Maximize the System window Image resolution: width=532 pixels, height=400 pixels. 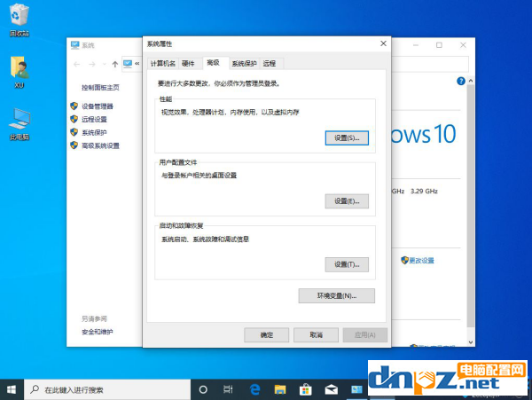click(439, 45)
